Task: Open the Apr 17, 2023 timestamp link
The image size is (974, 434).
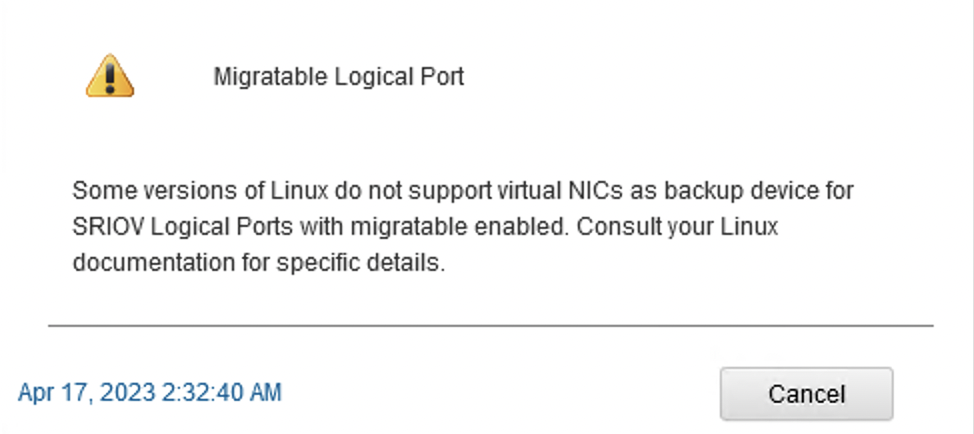Action: click(x=150, y=393)
